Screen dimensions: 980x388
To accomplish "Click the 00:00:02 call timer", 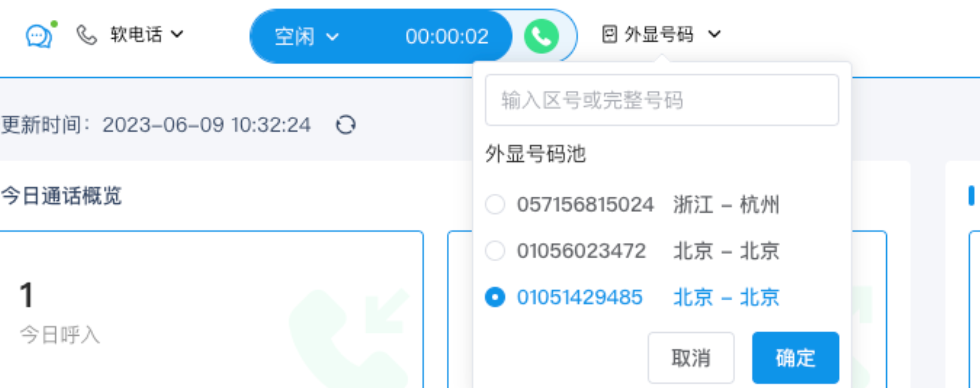I will click(x=447, y=36).
